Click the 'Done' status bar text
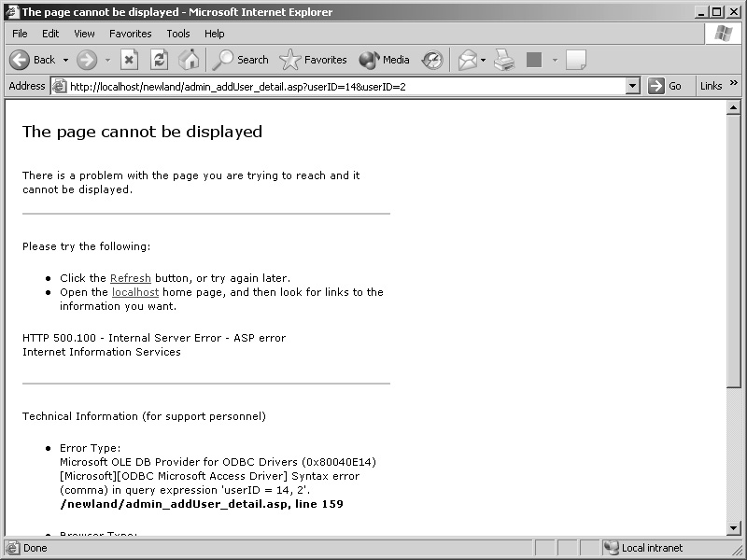747x560 pixels. click(35, 548)
